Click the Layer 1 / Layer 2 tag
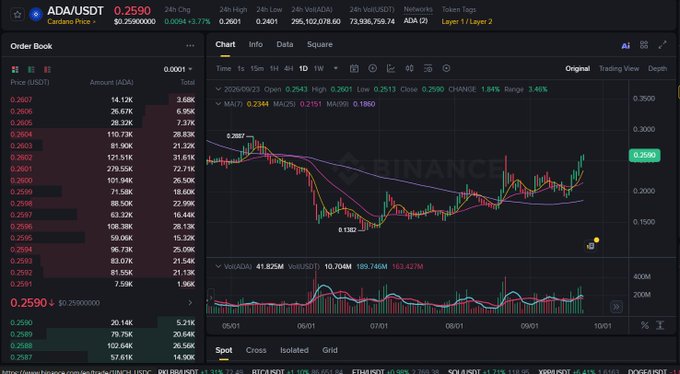Image resolution: width=680 pixels, height=374 pixels. pos(467,21)
